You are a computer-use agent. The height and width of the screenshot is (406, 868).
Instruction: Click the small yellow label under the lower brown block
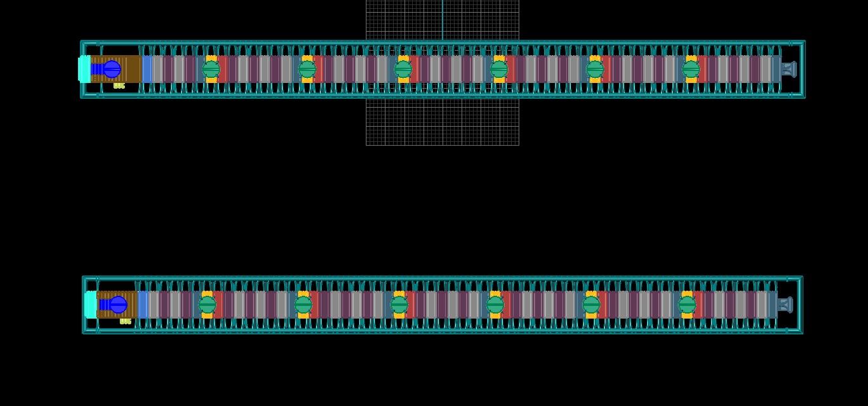pyautogui.click(x=126, y=321)
